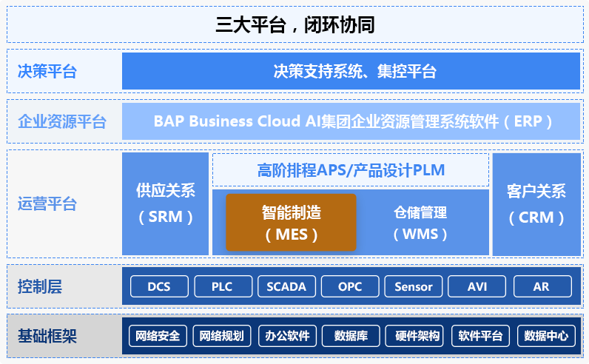Click the 软件平台 button

(x=480, y=336)
